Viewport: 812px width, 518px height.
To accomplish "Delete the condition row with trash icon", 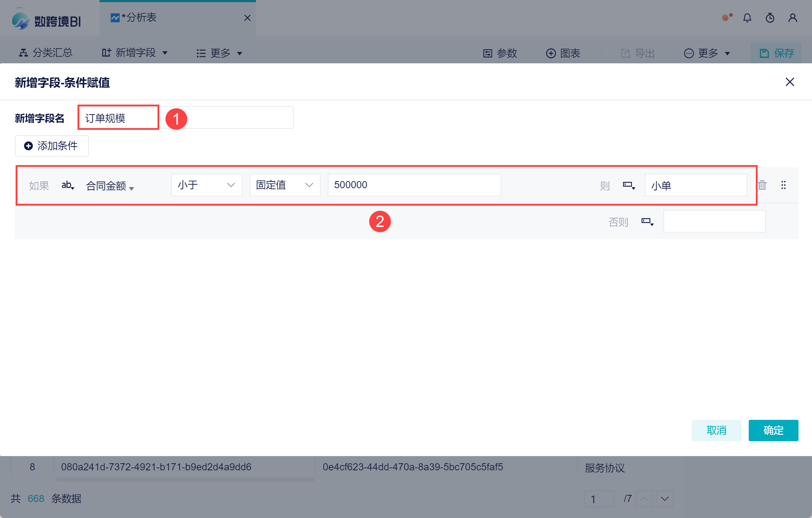I will (x=762, y=185).
